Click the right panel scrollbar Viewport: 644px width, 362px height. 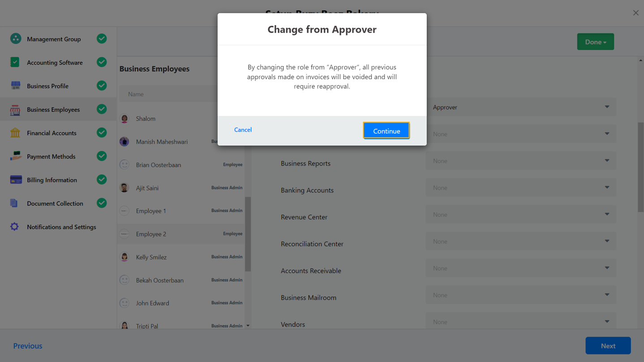click(x=641, y=166)
